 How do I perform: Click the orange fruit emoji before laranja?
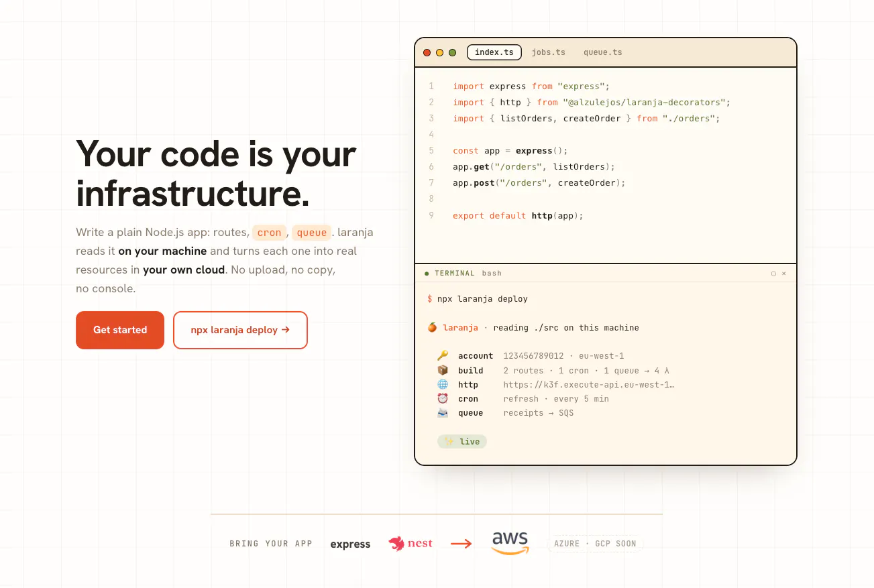click(x=433, y=328)
